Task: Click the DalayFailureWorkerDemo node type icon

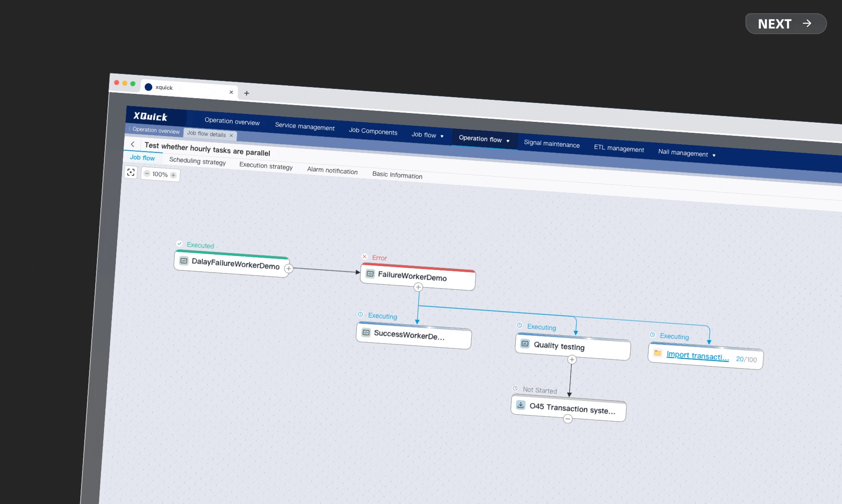Action: coord(184,261)
